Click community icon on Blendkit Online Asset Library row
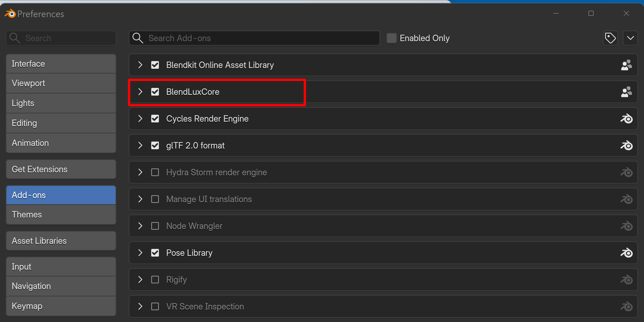This screenshot has width=644, height=322. (626, 65)
